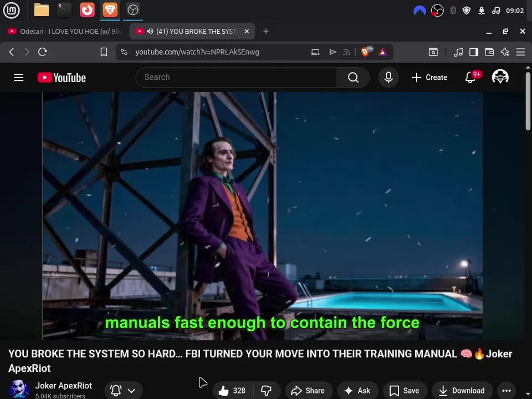The height and width of the screenshot is (399, 532).
Task: Open the Brave Rewards triangle icon
Action: point(383,52)
